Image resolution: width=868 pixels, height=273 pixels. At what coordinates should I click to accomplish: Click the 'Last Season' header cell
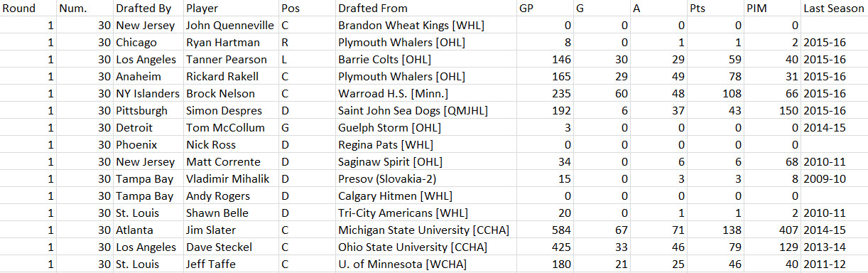835,9
